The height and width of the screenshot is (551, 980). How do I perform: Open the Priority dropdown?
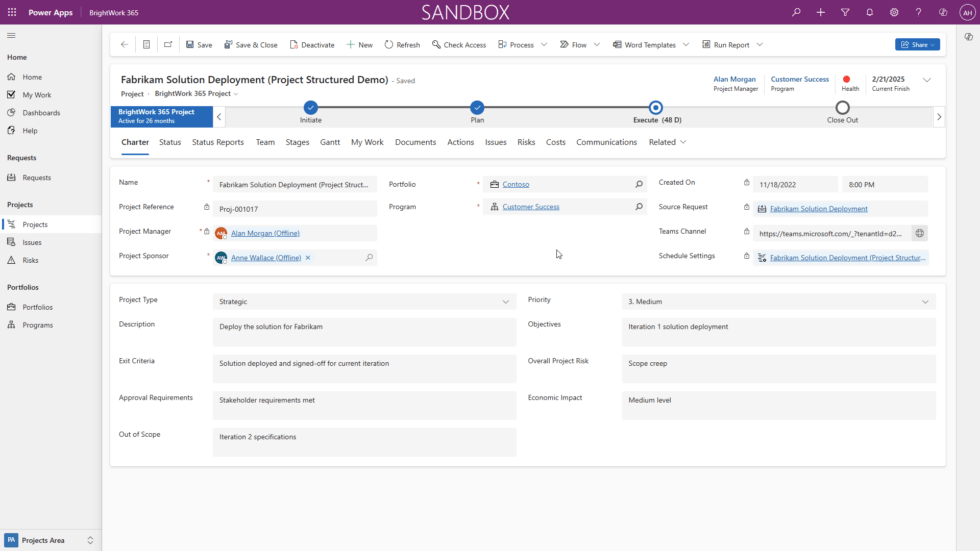926,301
